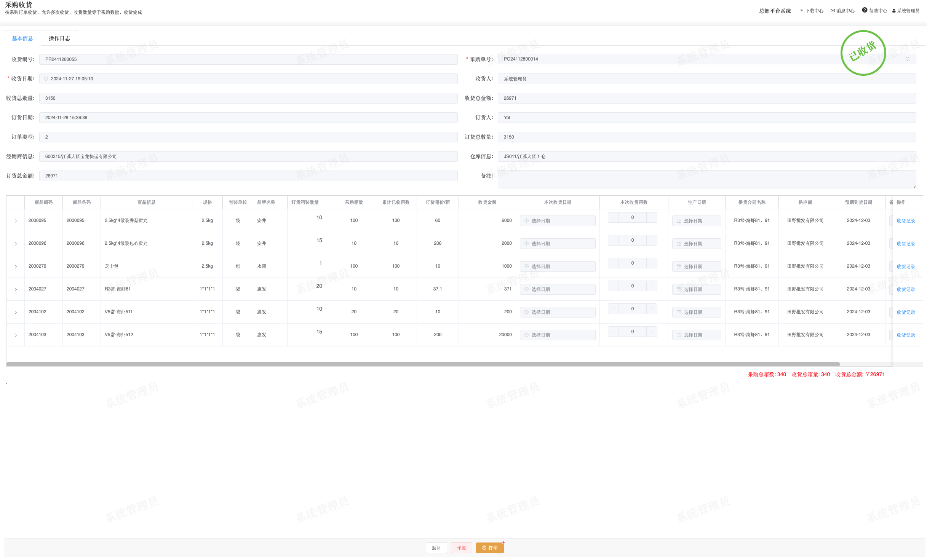927x560 pixels.
Task: Expand row for product 2000095
Action: (16, 221)
